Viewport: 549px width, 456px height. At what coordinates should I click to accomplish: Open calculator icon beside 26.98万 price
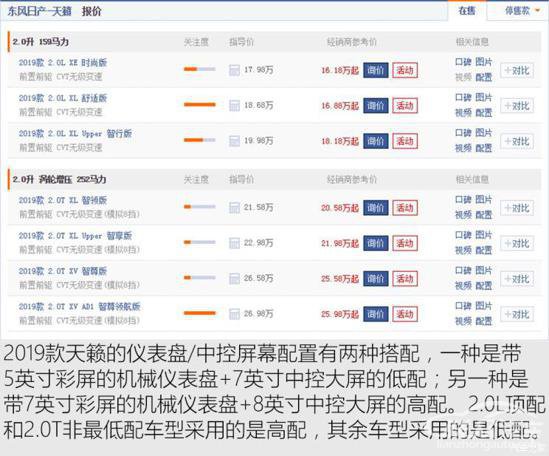tap(234, 314)
